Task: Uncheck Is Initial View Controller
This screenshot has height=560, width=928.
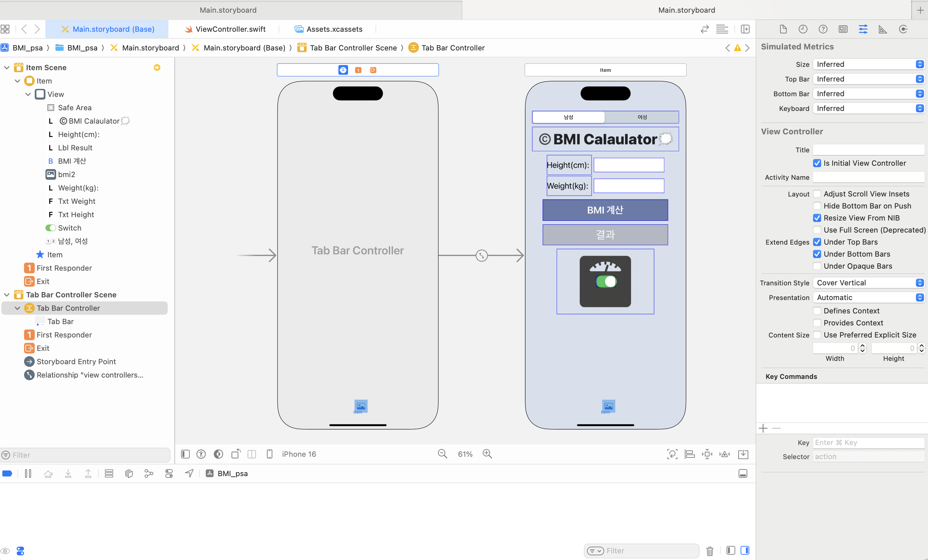Action: pyautogui.click(x=817, y=163)
